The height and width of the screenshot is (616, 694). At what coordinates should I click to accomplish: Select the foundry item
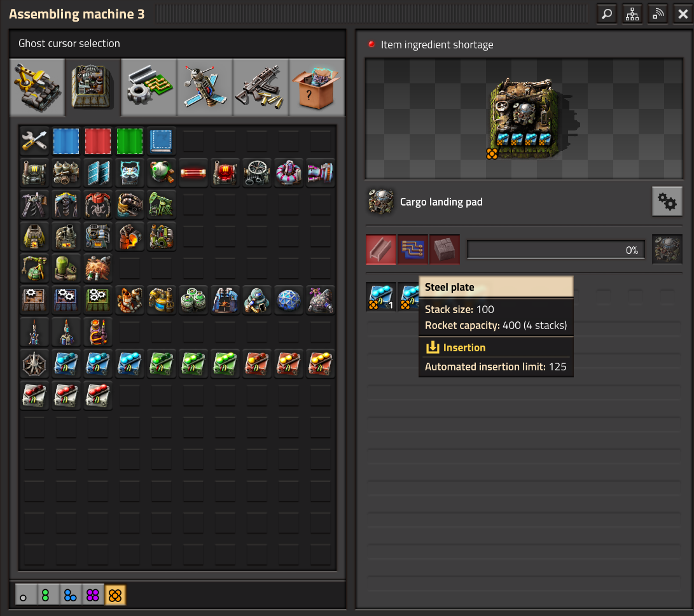tap(130, 237)
